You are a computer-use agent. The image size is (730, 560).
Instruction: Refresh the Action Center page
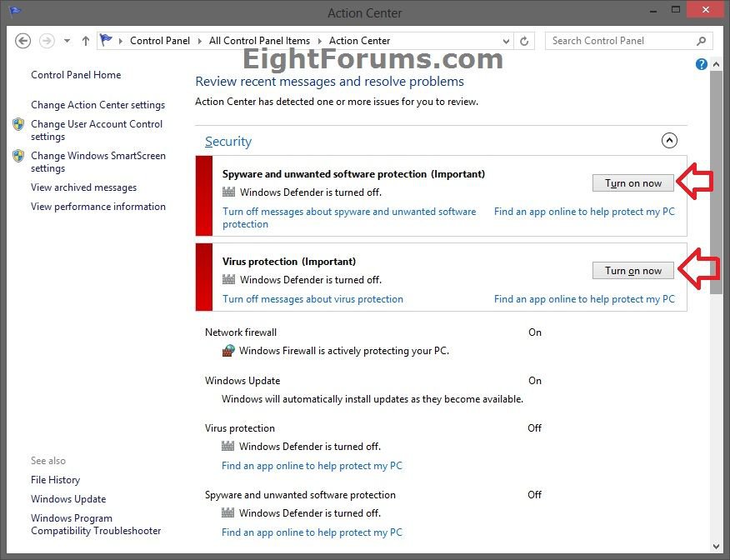coord(524,41)
